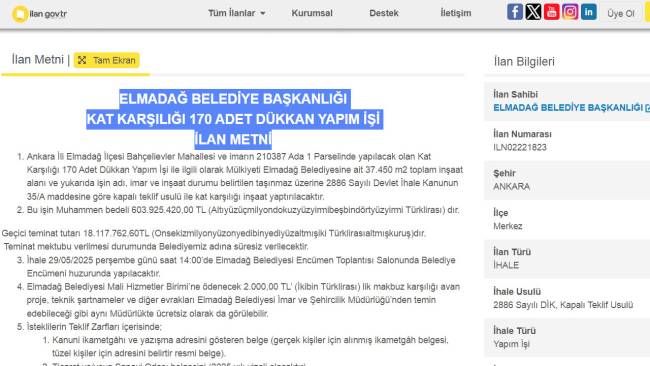Click the highlighted İLAN METNİ title line
Image resolution: width=650 pixels, height=366 pixels.
233,139
